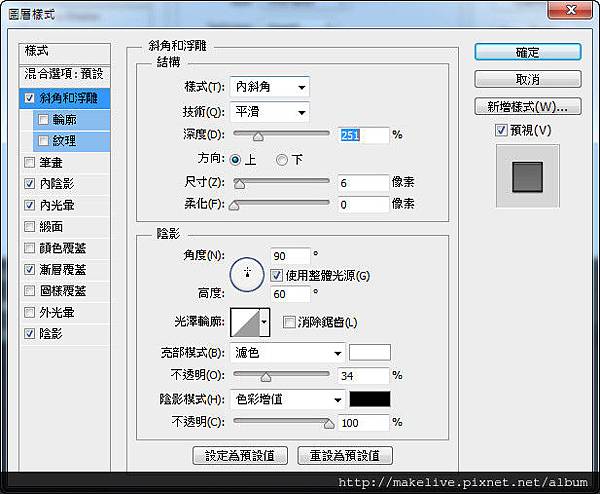Uncheck the 內光暈 checkbox
Viewport: 600px width, 494px height.
coord(29,205)
